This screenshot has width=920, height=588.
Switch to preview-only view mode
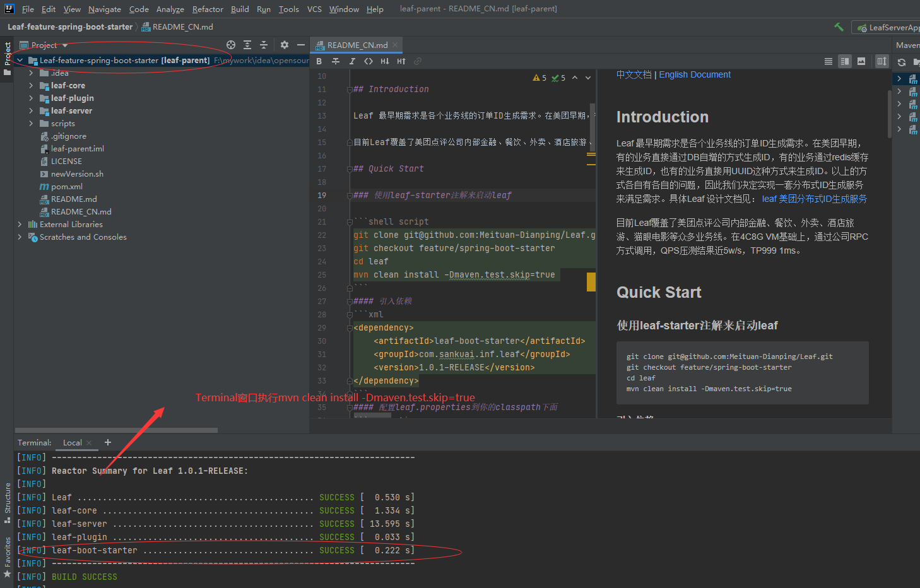coord(861,61)
